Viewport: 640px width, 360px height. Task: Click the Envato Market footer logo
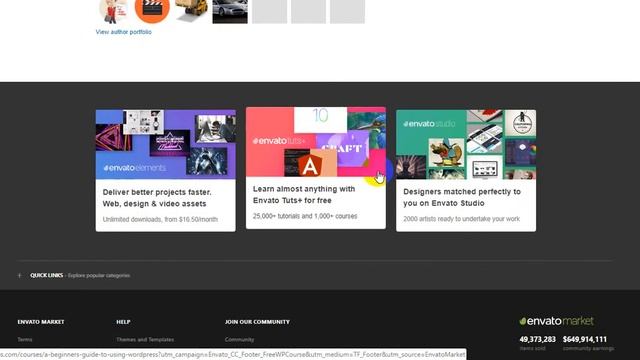tap(556, 321)
